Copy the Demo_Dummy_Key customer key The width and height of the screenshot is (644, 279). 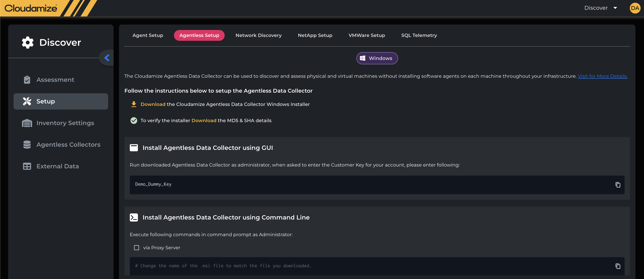click(x=617, y=185)
